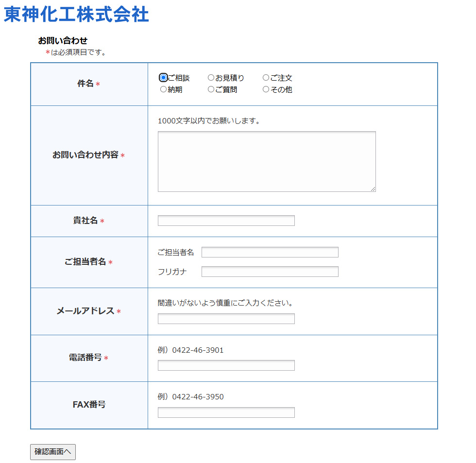Click the フリガナ input field
The width and height of the screenshot is (476, 463).
point(270,272)
